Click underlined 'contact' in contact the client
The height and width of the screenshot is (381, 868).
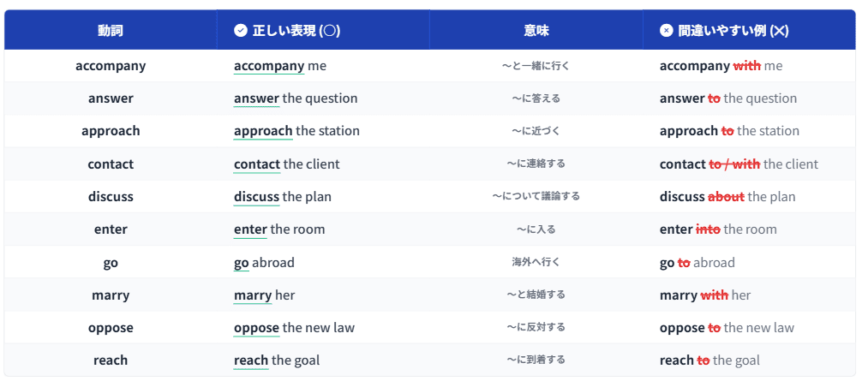click(257, 164)
